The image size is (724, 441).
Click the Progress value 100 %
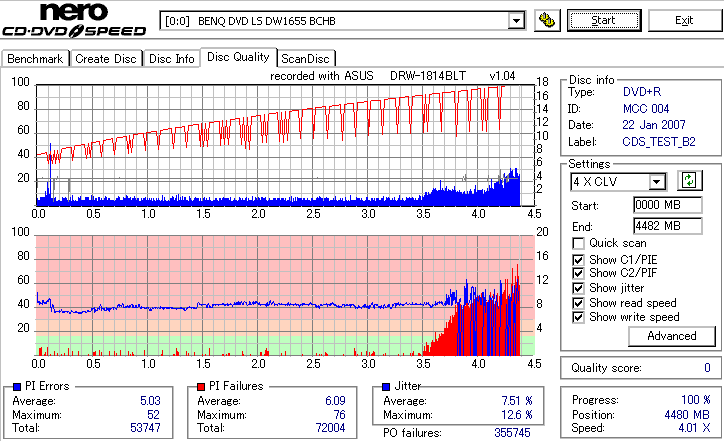696,400
